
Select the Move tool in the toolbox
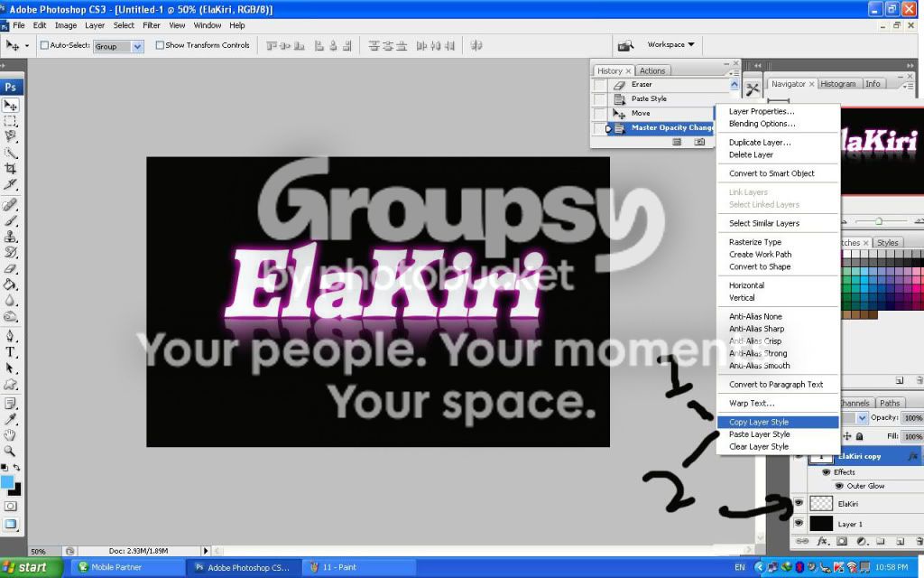coord(11,106)
